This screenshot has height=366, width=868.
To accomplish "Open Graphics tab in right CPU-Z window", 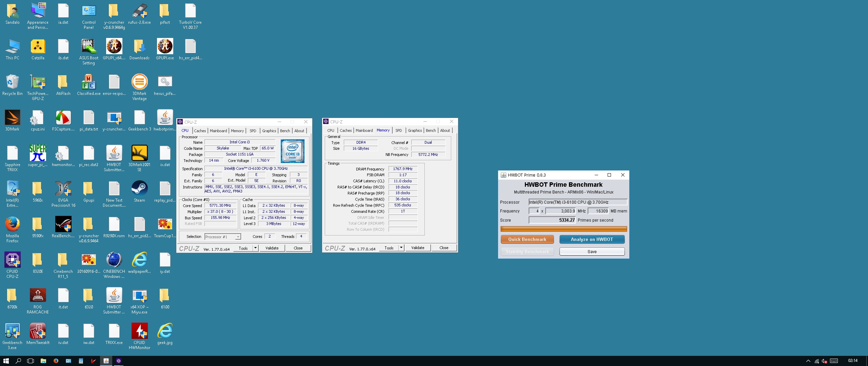I will point(415,130).
